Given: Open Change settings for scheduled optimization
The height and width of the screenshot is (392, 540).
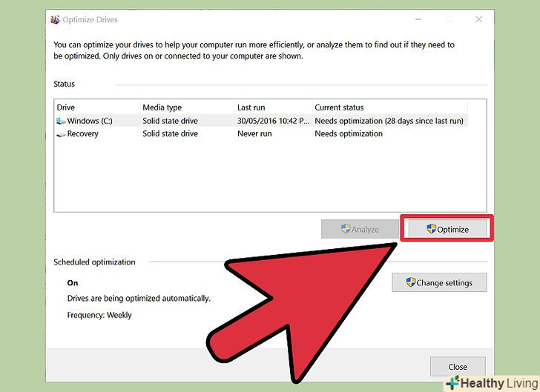Looking at the screenshot, I should (x=439, y=282).
